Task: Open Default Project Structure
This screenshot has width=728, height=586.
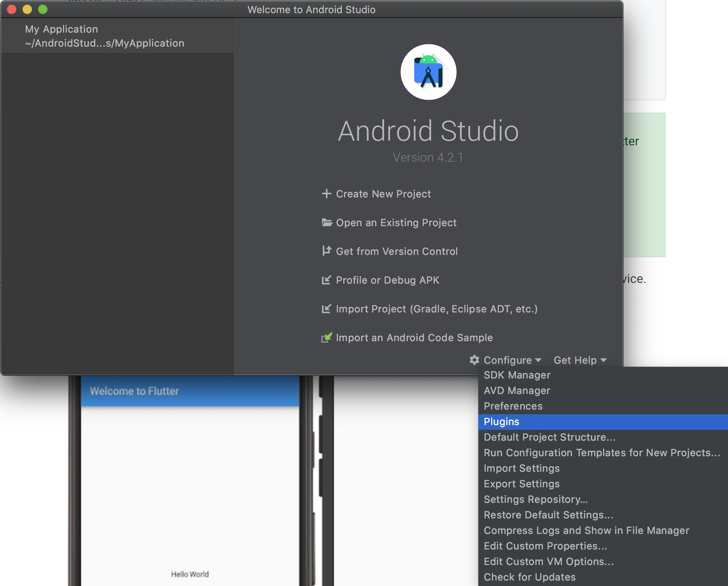Action: 603,437
